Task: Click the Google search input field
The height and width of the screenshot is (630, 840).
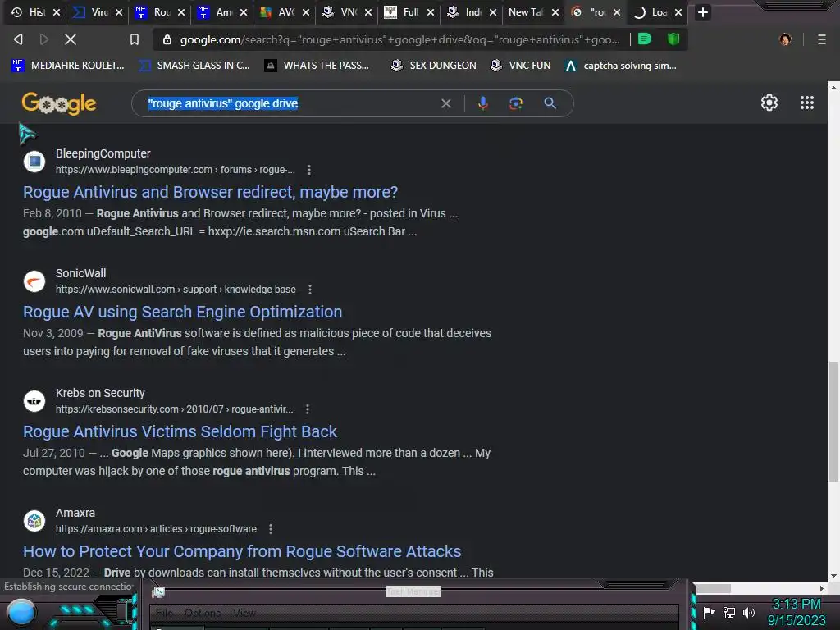Action: (290, 103)
